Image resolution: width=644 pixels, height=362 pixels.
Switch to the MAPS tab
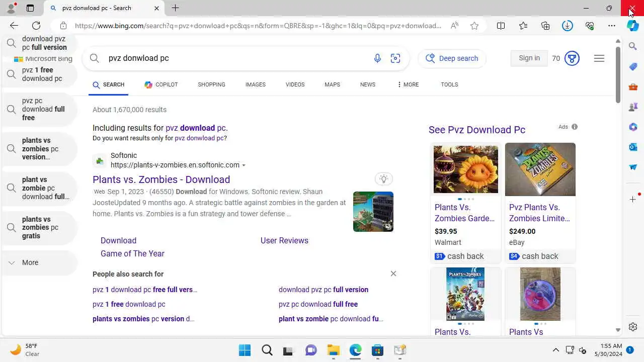(x=332, y=84)
